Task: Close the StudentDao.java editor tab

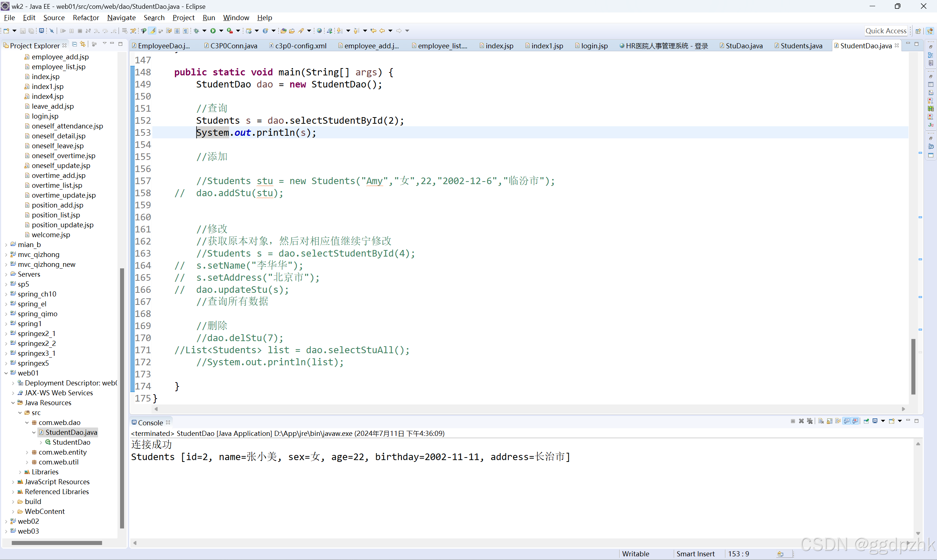Action: pos(897,45)
